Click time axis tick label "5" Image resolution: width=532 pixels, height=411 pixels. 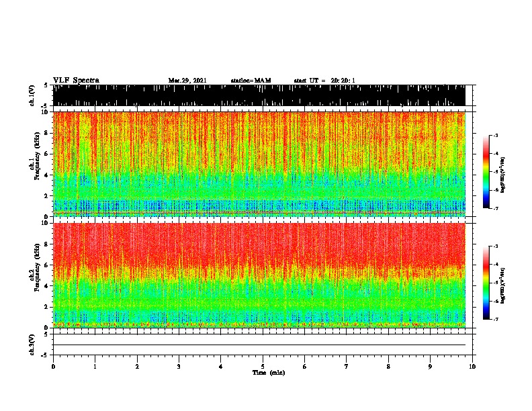tap(263, 367)
